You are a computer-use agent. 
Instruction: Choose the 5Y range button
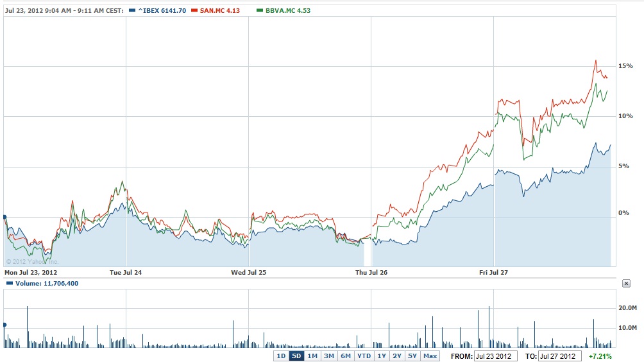(412, 356)
